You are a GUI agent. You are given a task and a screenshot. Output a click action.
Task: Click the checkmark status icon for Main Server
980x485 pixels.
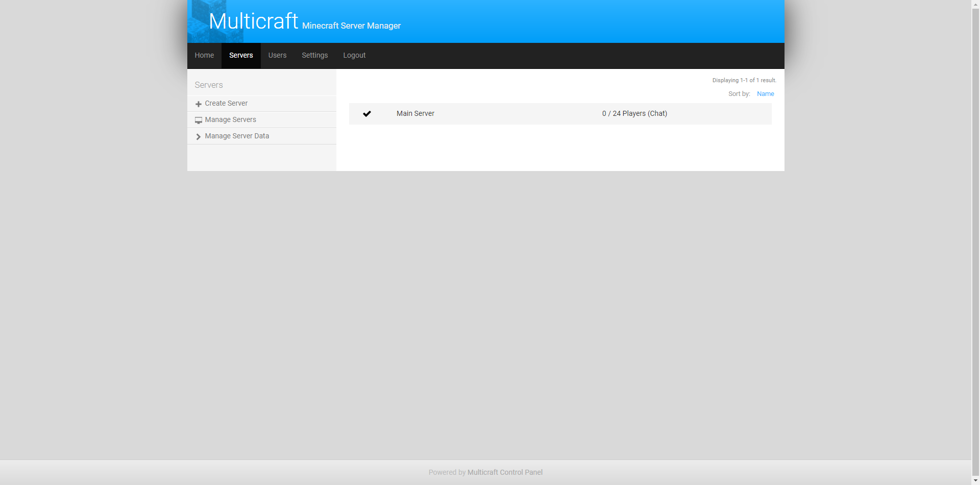point(367,114)
